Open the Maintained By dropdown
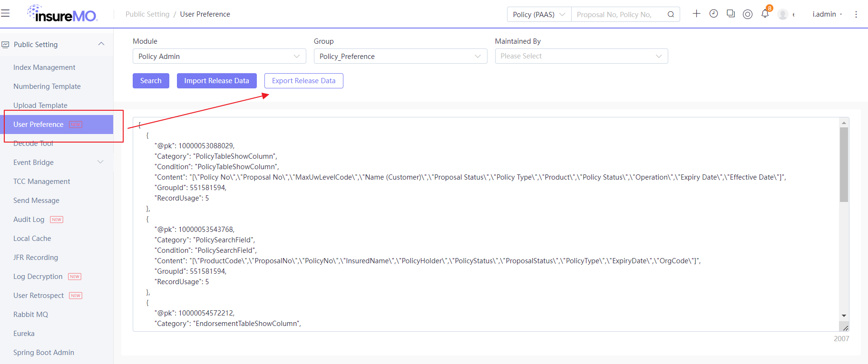The image size is (868, 364). pyautogui.click(x=581, y=56)
